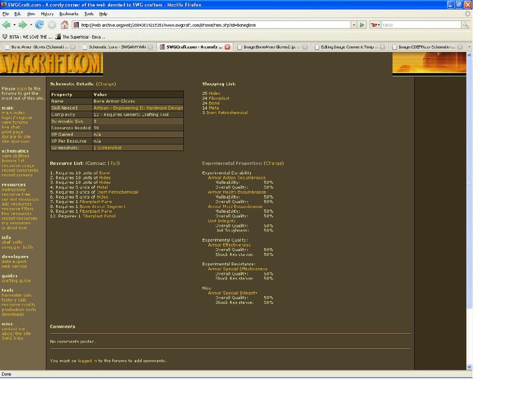Switch to the Schematic Icons - SWGANH Wiki tab
This screenshot has width=525, height=420.
(x=118, y=47)
